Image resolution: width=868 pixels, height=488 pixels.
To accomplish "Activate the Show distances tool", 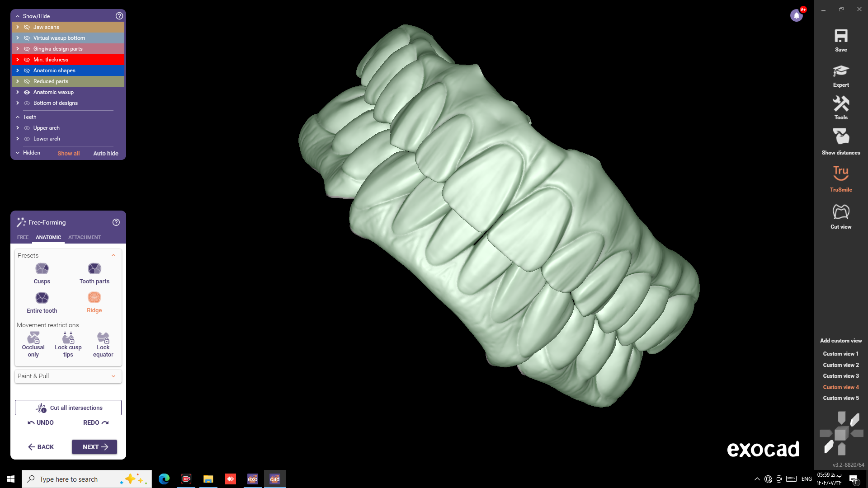I will click(x=840, y=136).
